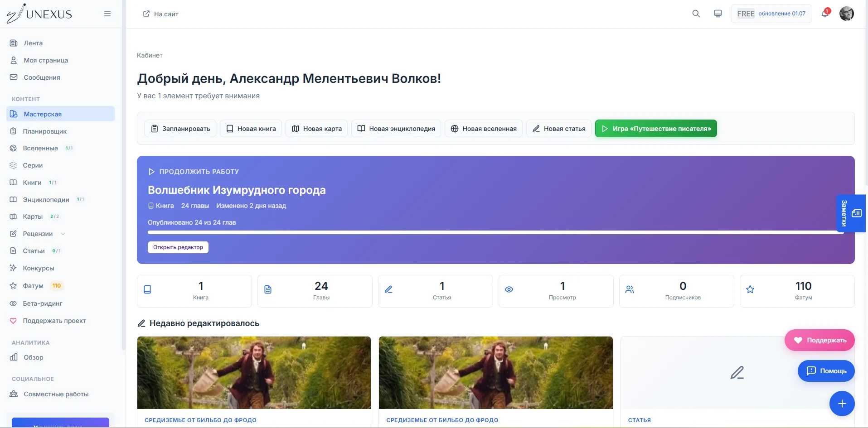Click the Открыть редактор button
This screenshot has height=428, width=868.
[178, 247]
